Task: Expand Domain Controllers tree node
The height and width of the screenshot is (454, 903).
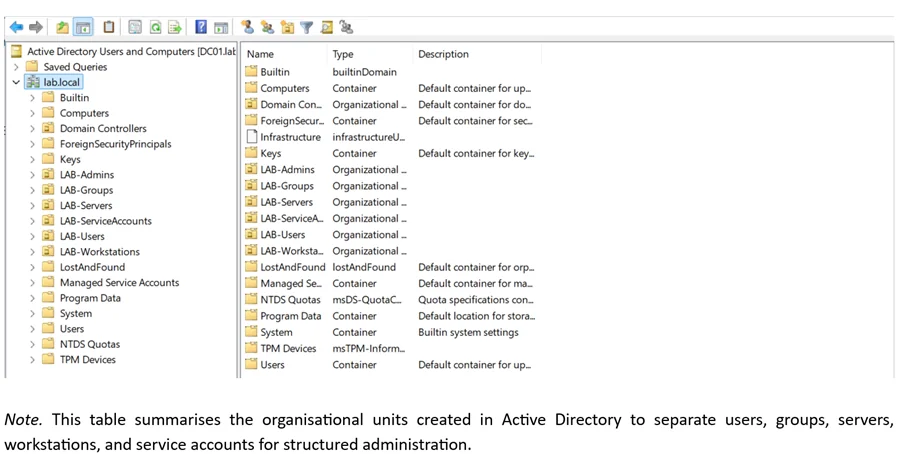Action: click(32, 128)
